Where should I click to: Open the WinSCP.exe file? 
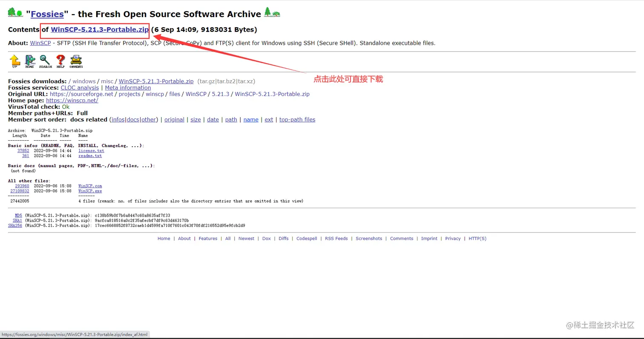[90, 191]
